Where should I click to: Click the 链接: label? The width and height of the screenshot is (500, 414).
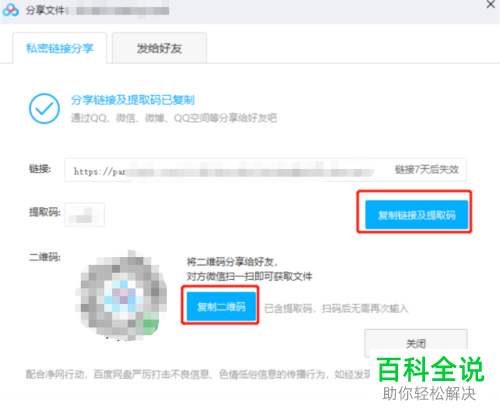[40, 169]
